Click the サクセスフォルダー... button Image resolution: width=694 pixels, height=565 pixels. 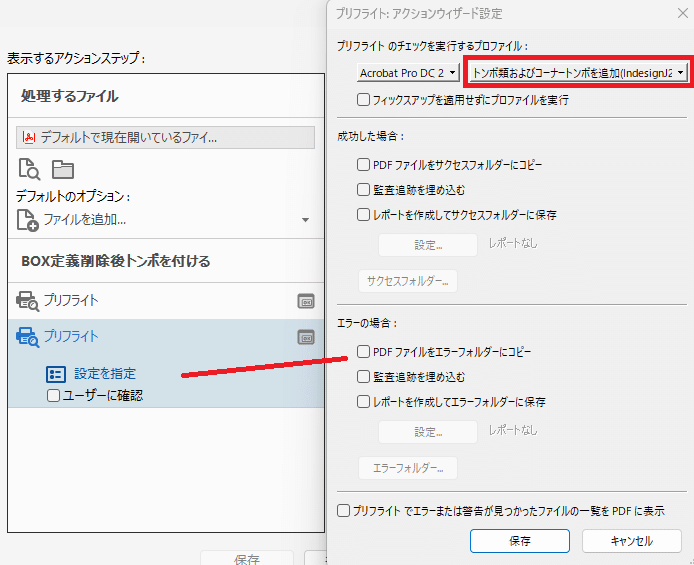(408, 281)
